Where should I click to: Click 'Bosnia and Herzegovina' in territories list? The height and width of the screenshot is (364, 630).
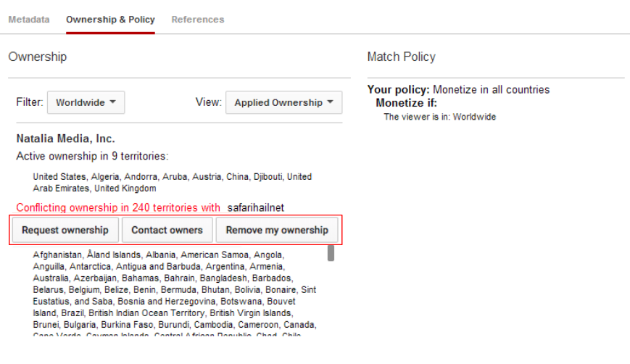(x=167, y=302)
